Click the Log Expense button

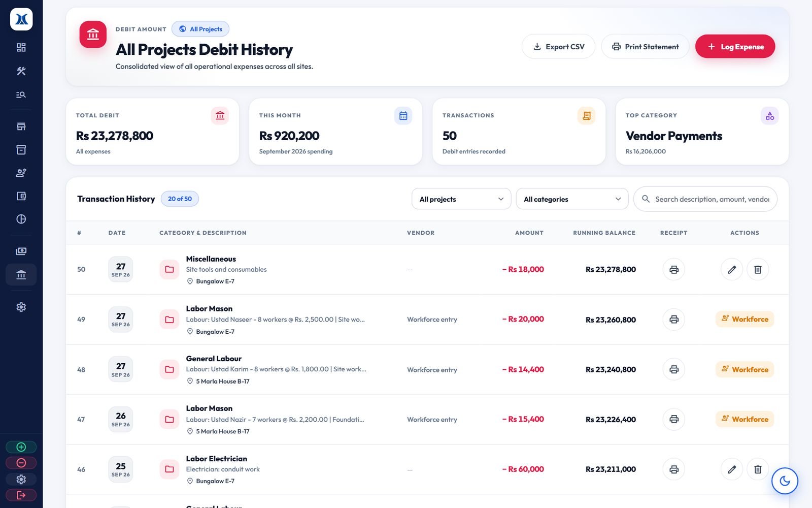point(735,47)
